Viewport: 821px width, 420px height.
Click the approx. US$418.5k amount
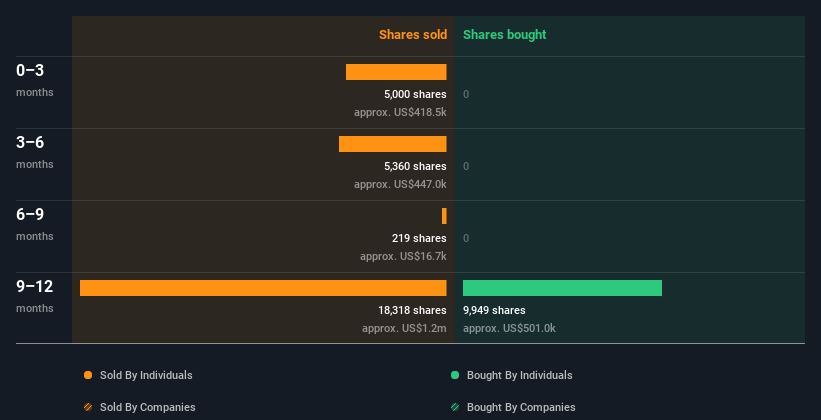click(x=400, y=112)
